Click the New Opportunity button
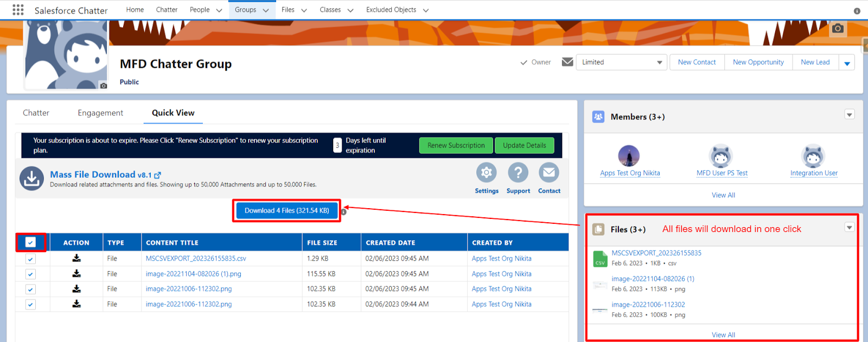 pyautogui.click(x=758, y=62)
